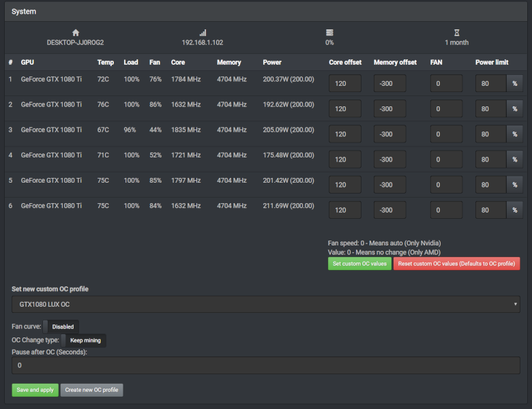Click the 76C temperature for GPU 2
Viewport: 532px width, 409px height.
tap(103, 104)
